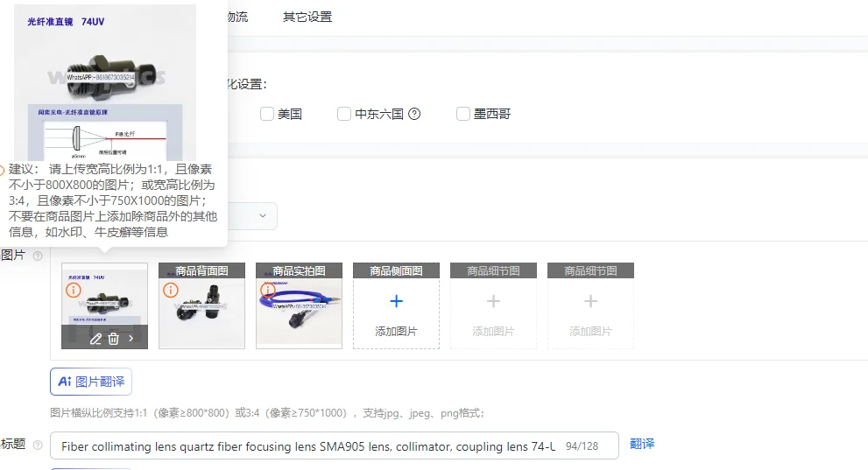Click warning icon on the first product thumbnail
Image resolution: width=868 pixels, height=470 pixels.
pos(74,290)
